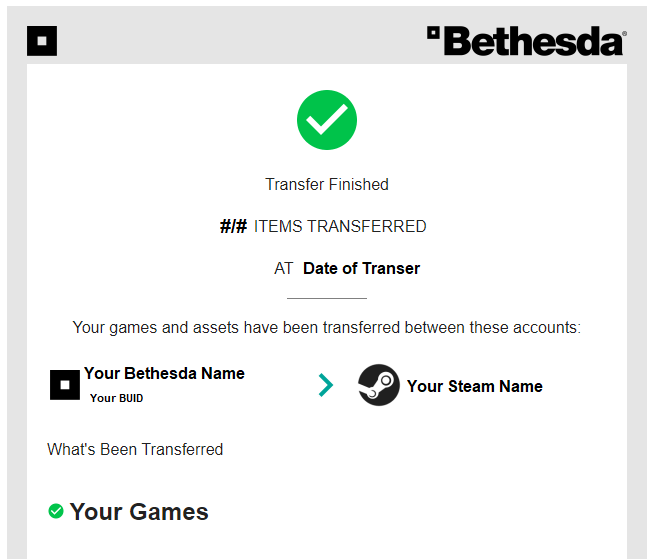Click the Steam logo icon
The image size is (657, 559).
(379, 386)
